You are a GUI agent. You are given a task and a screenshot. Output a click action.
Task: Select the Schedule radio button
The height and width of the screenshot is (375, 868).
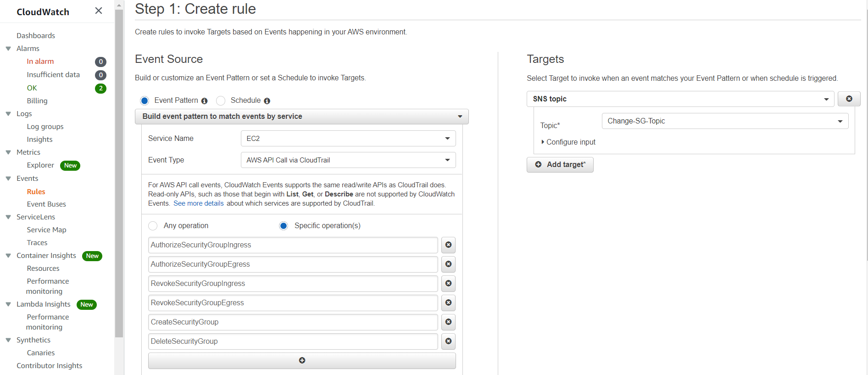click(x=221, y=101)
